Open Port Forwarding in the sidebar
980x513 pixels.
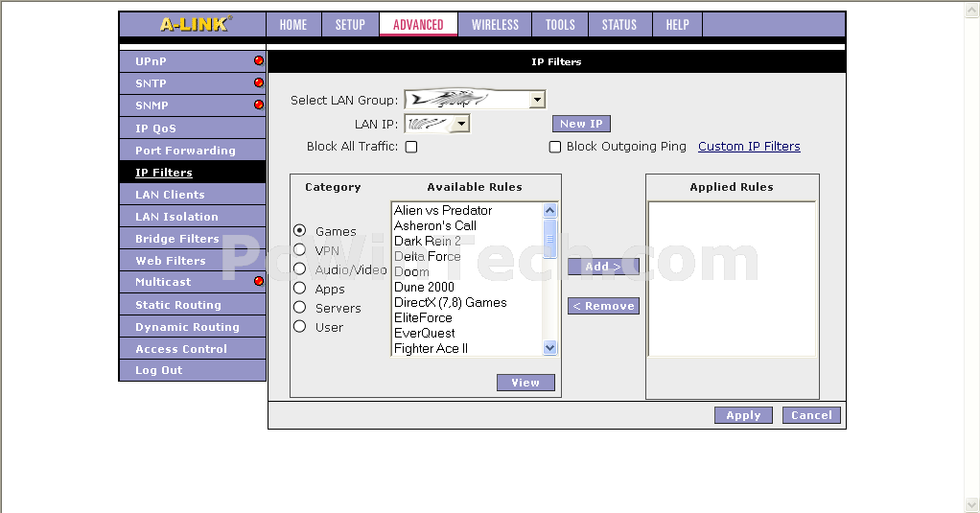point(193,150)
